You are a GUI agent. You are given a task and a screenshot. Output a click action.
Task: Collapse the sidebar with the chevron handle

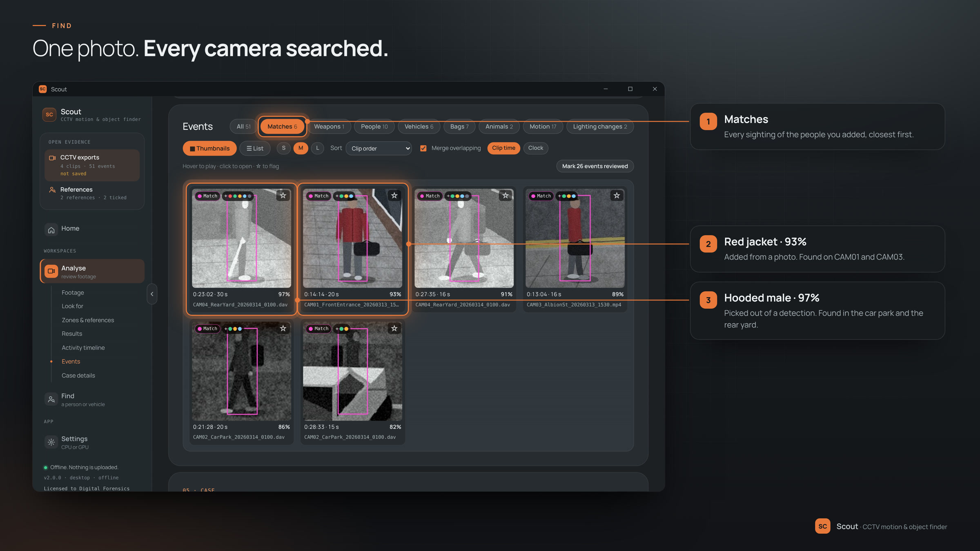tap(152, 294)
